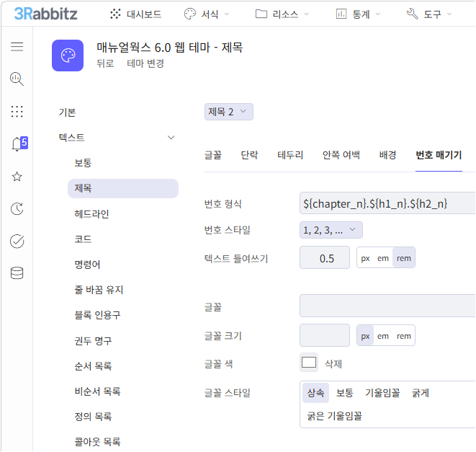Open the hamburger menu in sidebar

coord(17,47)
